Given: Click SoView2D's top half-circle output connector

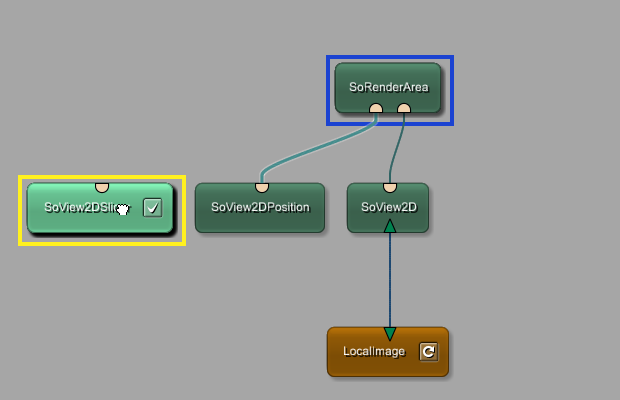Looking at the screenshot, I should [x=390, y=187].
